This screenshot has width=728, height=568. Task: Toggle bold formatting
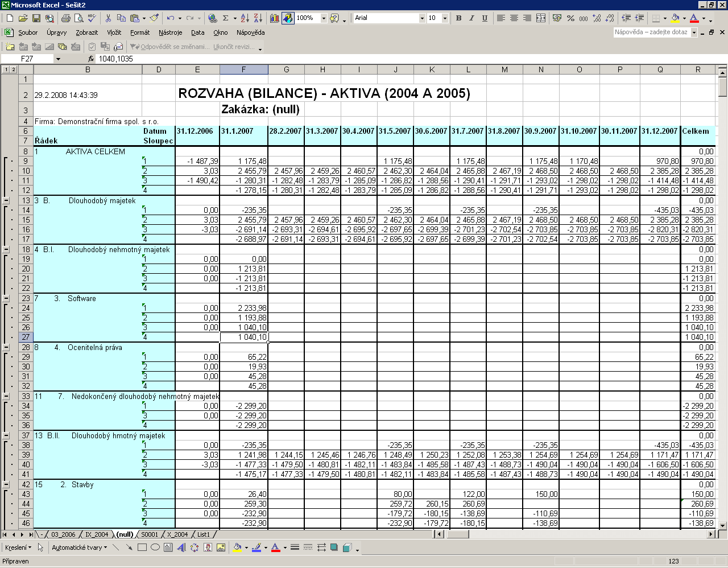[x=459, y=18]
